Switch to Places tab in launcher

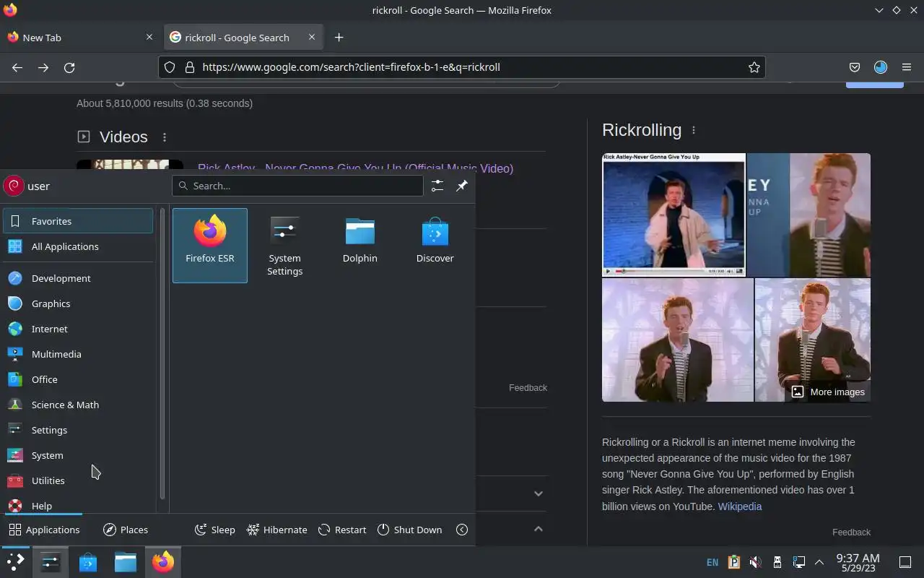pyautogui.click(x=126, y=530)
